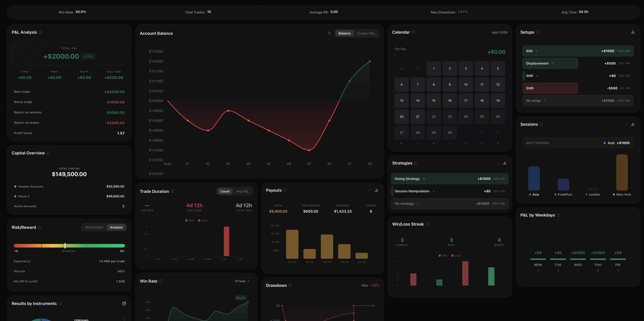
Task: Switch Payouts to bar chart view
Action: (376, 190)
